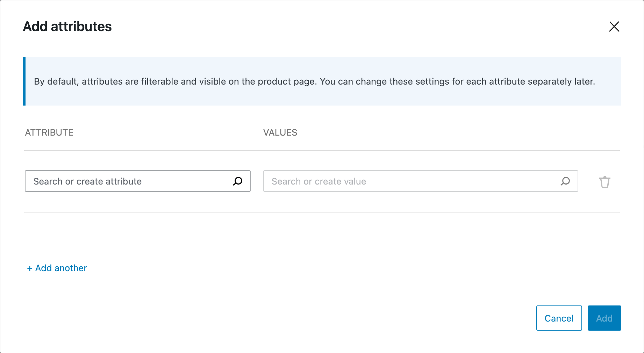644x353 pixels.
Task: Focus the Search or create value field
Action: pos(421,181)
